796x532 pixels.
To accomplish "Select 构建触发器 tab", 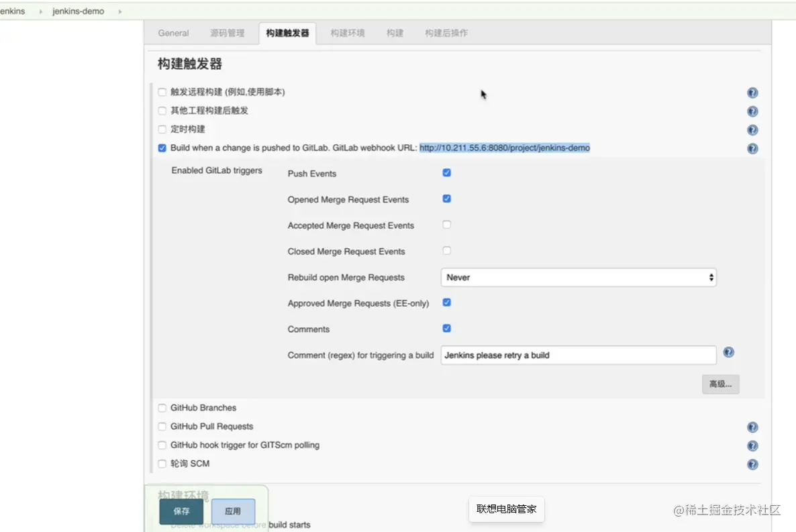I will (287, 33).
